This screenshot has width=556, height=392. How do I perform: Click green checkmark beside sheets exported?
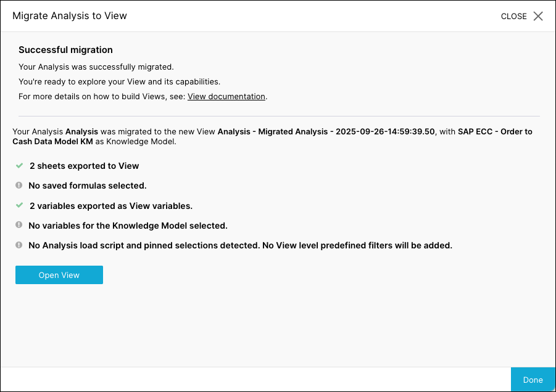tap(19, 166)
